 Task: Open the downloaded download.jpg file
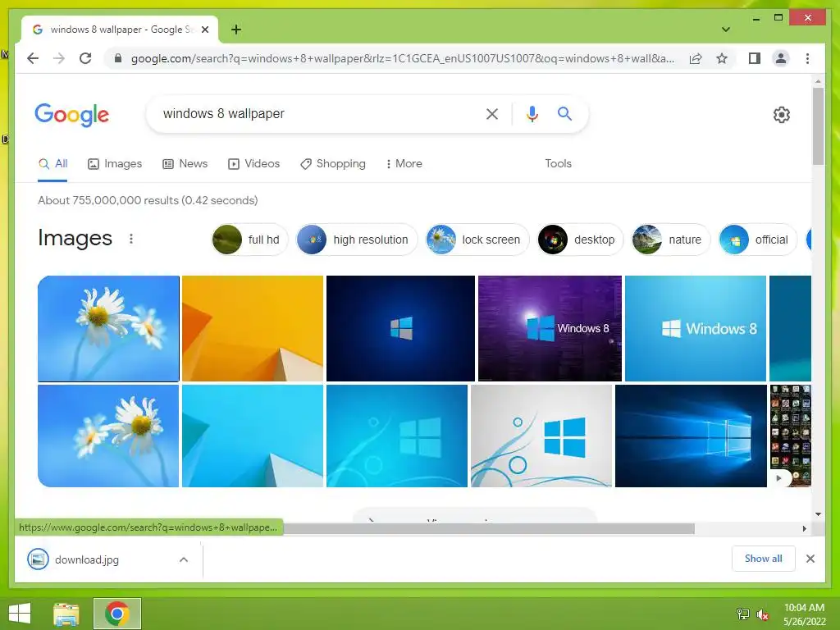point(85,559)
